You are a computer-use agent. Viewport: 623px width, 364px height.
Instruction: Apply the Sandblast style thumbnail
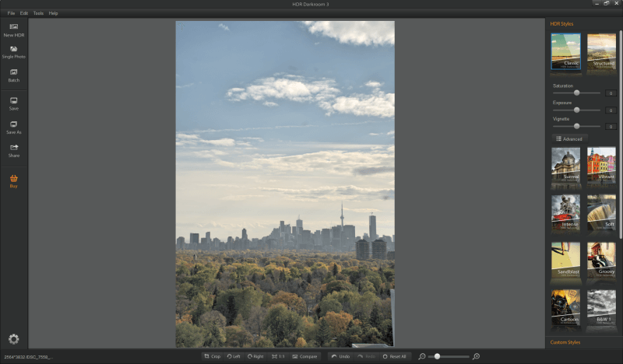tap(566, 261)
